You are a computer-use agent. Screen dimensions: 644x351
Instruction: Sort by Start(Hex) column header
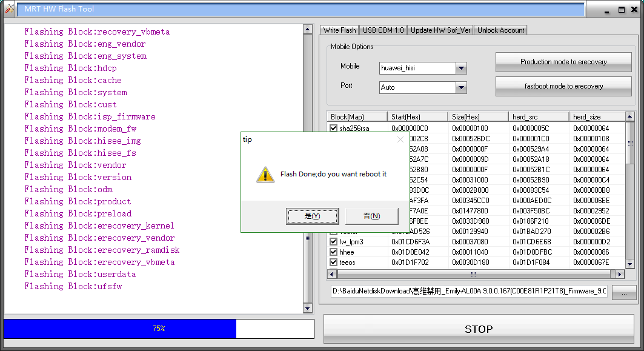pyautogui.click(x=417, y=117)
